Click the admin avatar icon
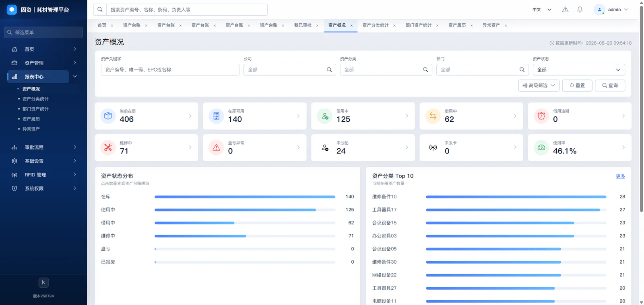Image resolution: width=644 pixels, height=305 pixels. tap(599, 10)
